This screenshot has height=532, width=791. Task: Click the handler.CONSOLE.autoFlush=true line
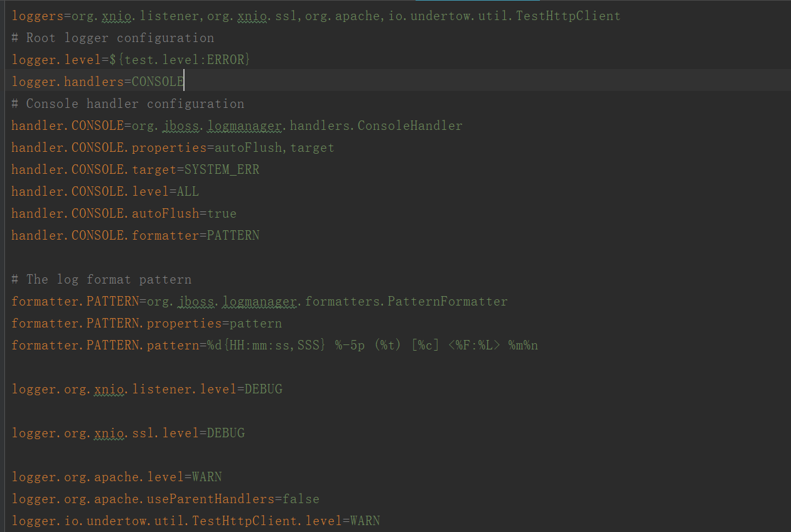[x=124, y=213]
